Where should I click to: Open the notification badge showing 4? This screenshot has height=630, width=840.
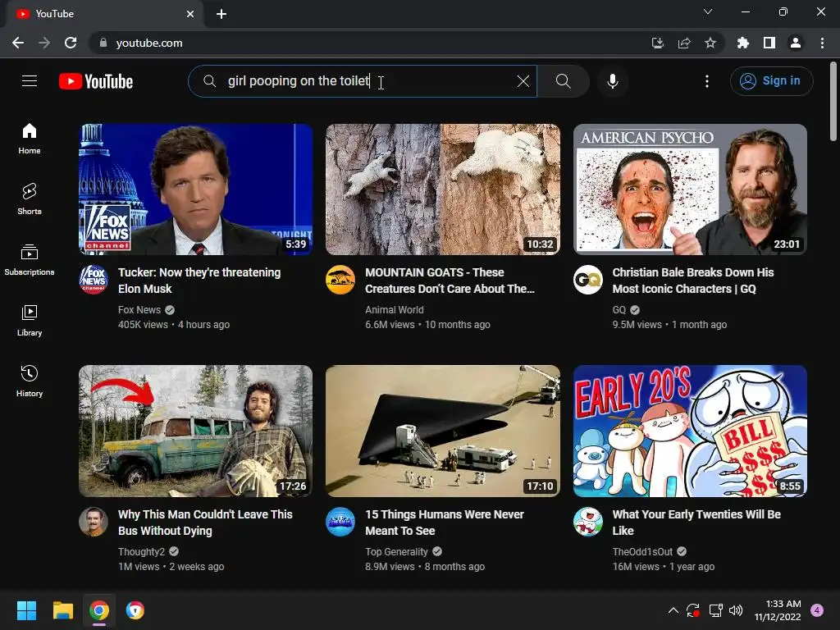point(817,610)
